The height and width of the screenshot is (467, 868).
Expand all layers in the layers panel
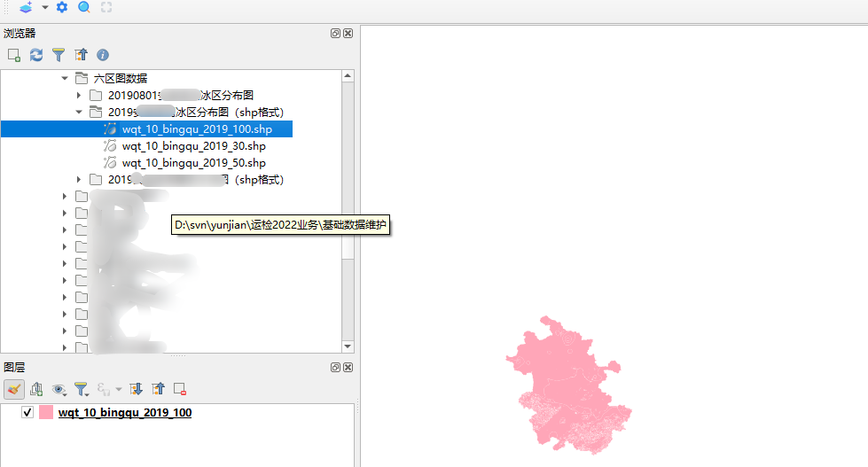pos(137,389)
